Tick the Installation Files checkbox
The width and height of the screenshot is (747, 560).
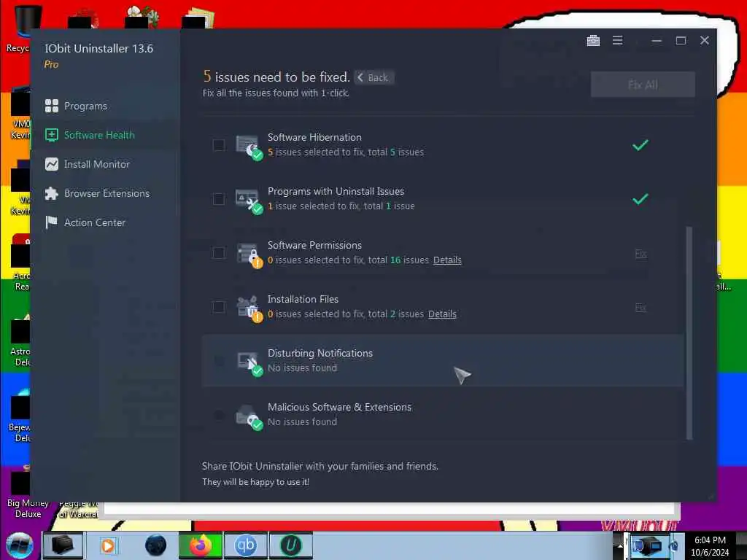(x=219, y=307)
